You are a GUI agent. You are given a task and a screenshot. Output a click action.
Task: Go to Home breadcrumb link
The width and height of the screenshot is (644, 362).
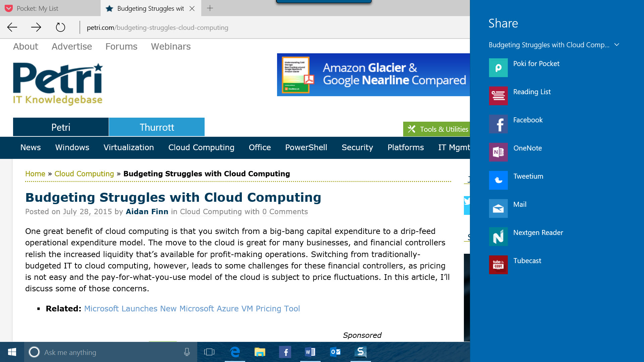click(35, 174)
